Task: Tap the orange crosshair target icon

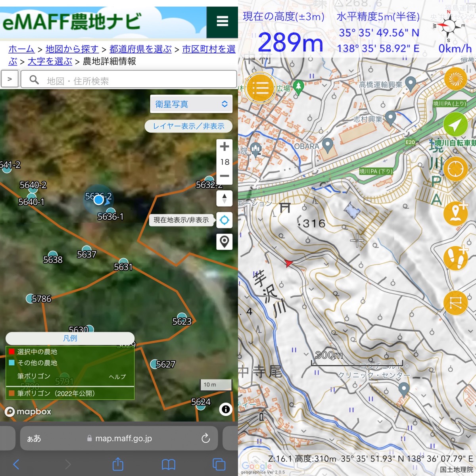Action: [455, 169]
